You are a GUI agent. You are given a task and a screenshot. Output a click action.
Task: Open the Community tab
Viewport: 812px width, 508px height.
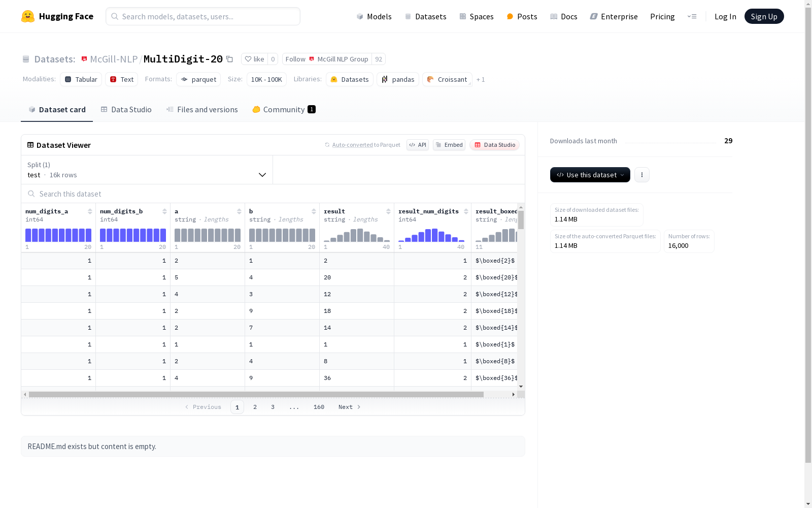(x=284, y=109)
